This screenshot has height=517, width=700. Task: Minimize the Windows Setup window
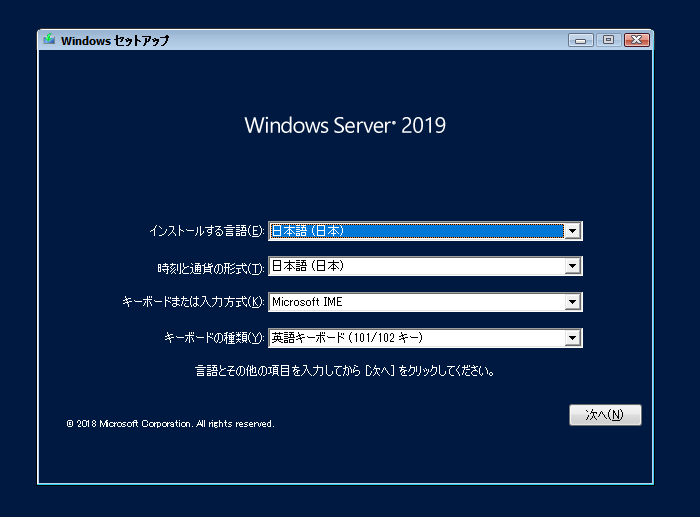580,40
